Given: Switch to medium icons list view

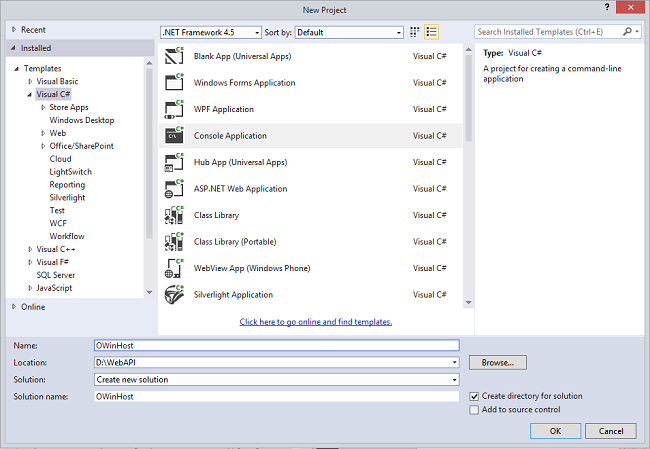Looking at the screenshot, I should pyautogui.click(x=431, y=32).
